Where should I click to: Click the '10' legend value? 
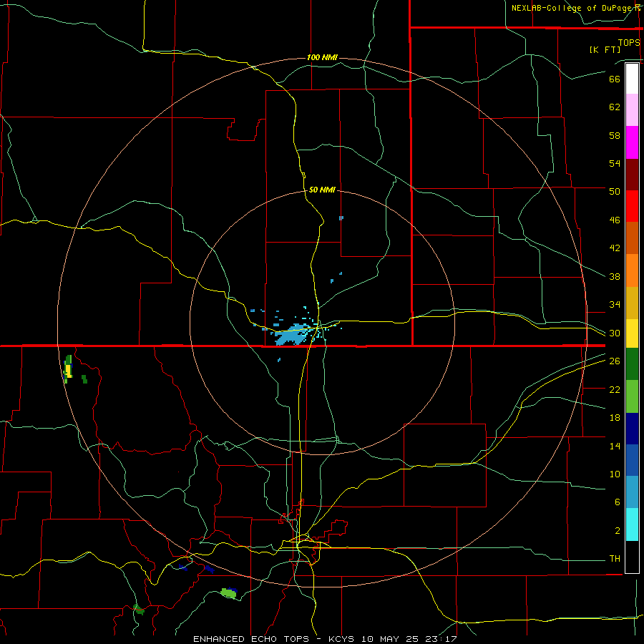615,474
